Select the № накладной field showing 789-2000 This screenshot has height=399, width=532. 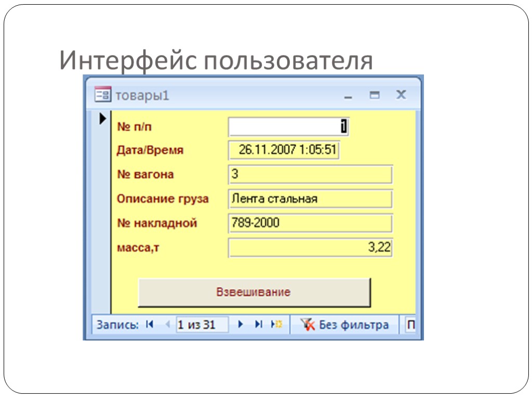[310, 223]
